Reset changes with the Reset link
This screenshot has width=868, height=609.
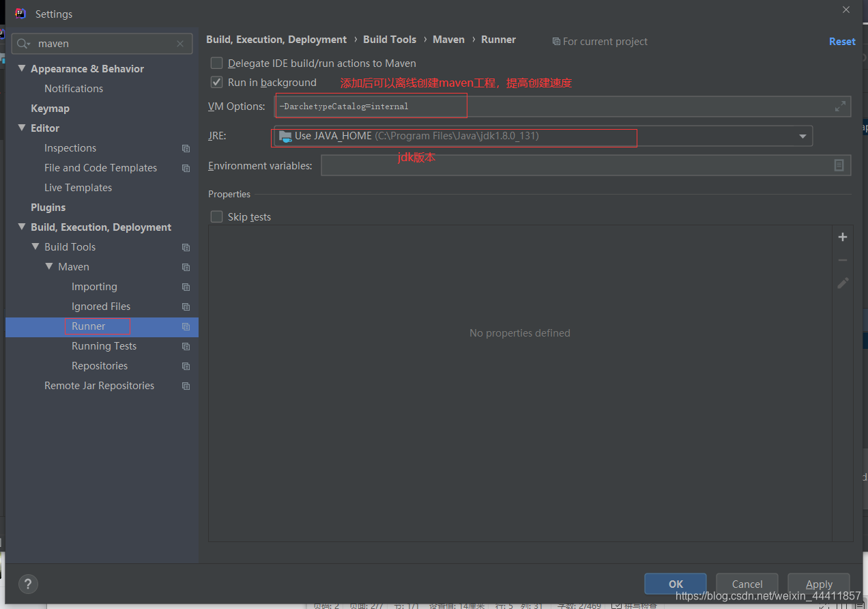click(842, 42)
